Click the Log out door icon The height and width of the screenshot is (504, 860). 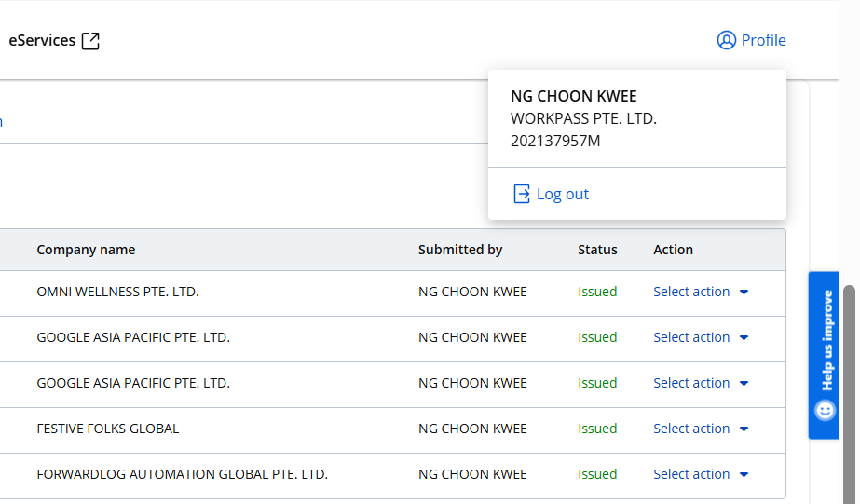click(522, 194)
